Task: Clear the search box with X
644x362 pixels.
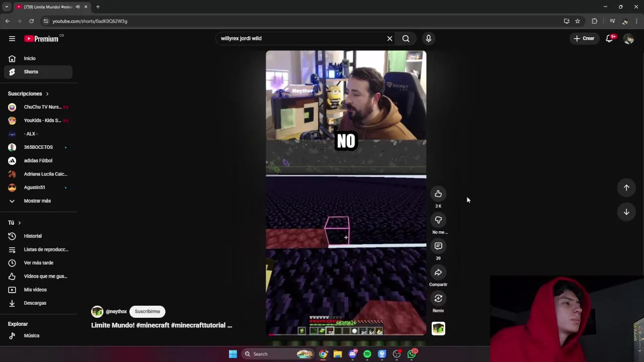Action: click(x=389, y=38)
